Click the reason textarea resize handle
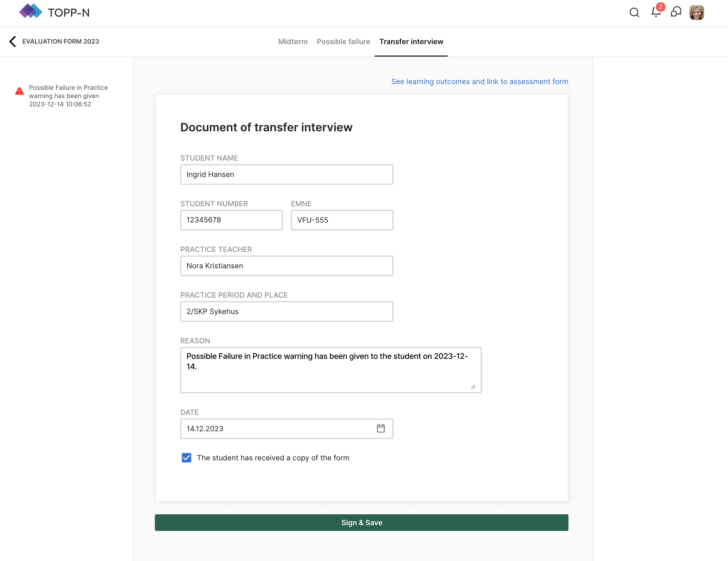Screen dimensions: 728x561 click(473, 387)
